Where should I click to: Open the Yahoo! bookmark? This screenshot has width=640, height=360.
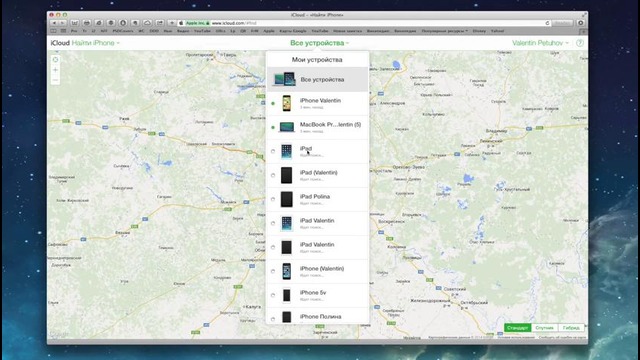497,31
